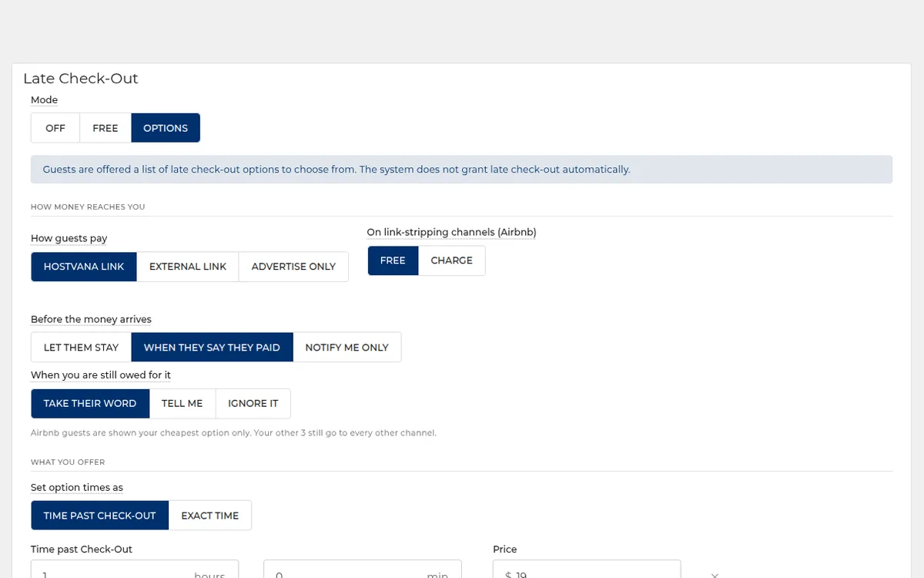Image resolution: width=924 pixels, height=578 pixels.
Task: Set link-stripping channels to FREE
Action: pos(393,260)
